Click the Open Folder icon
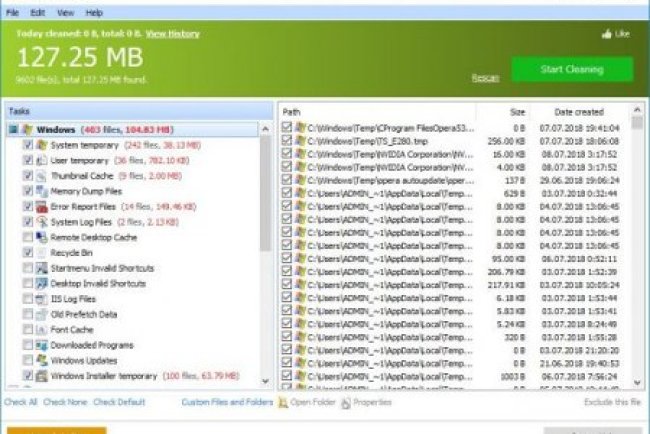 [x=283, y=402]
